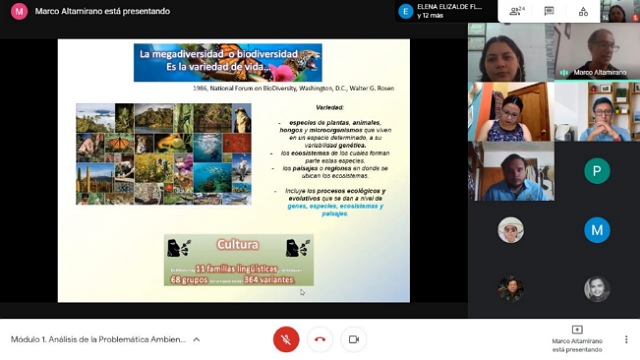Click the biodiversity photo collage on slide
The width and height of the screenshot is (640, 360).
pyautogui.click(x=164, y=154)
